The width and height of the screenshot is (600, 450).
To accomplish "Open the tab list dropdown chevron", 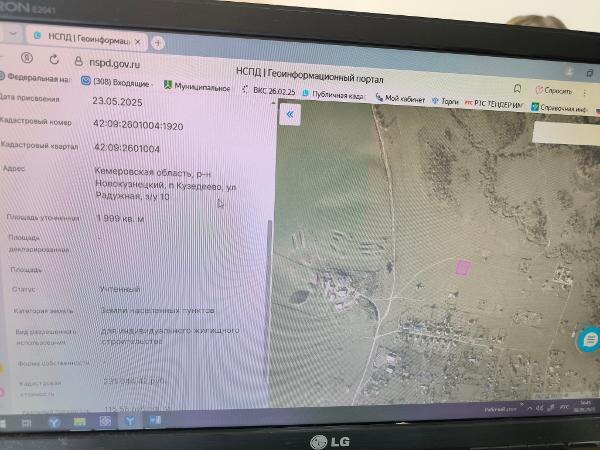I will coord(13,34).
